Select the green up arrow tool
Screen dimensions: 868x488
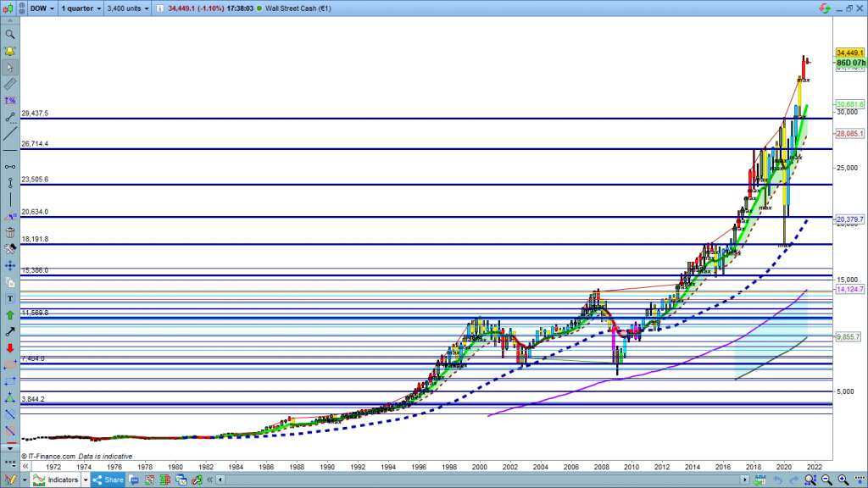(x=10, y=315)
